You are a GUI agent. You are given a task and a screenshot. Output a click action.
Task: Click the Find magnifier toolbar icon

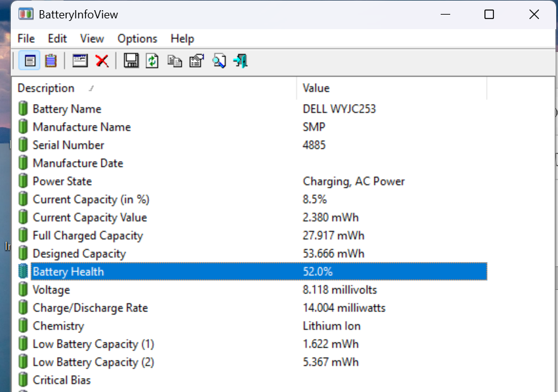(219, 61)
